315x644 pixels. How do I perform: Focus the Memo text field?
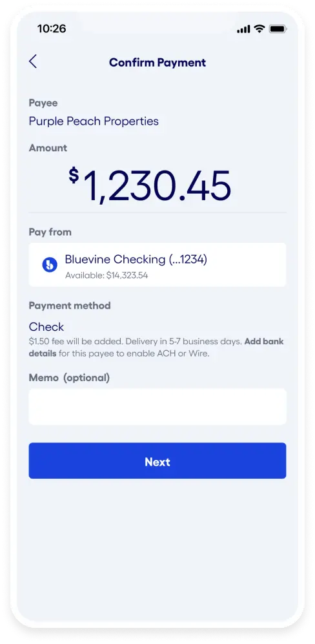click(157, 406)
